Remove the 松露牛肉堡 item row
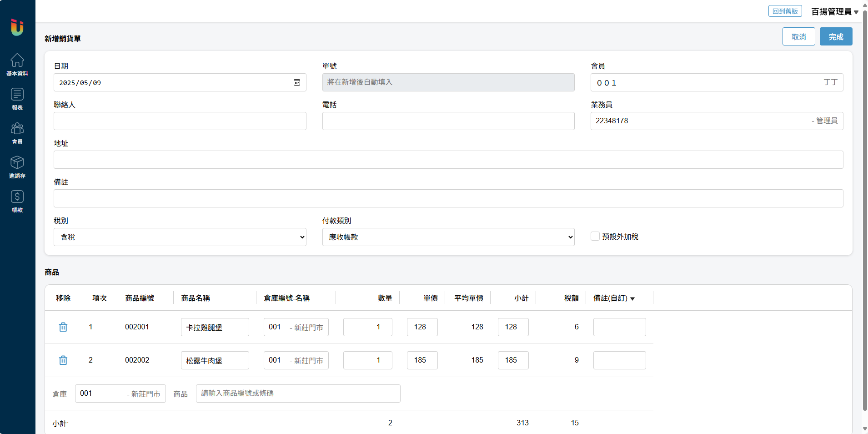The width and height of the screenshot is (868, 434). (x=63, y=360)
